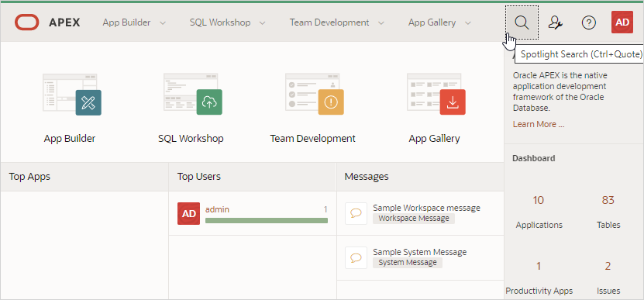Open Spotlight Search magnifier icon
Viewport: 644px width, 300px height.
pos(522,22)
